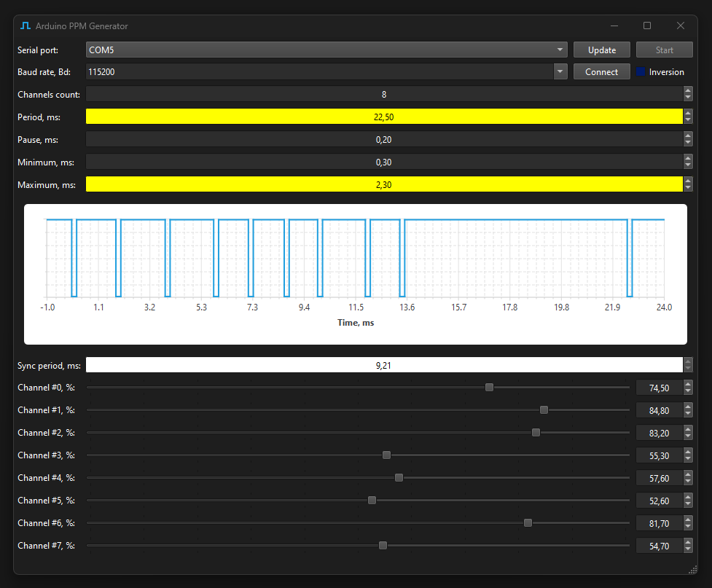The image size is (712, 588).
Task: Decrease Maximum with down arrow
Action: tap(688, 188)
